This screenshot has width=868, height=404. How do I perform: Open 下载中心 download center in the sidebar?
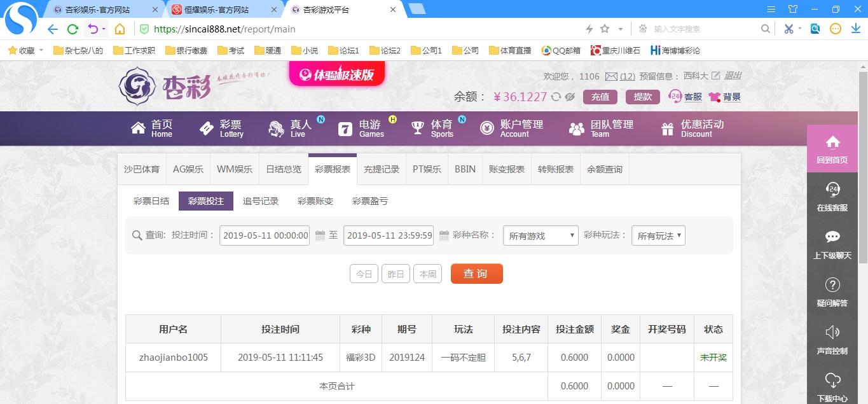(x=832, y=387)
